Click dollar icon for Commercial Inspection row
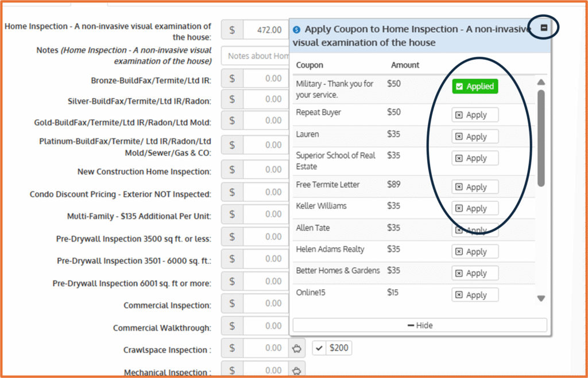 click(x=232, y=303)
